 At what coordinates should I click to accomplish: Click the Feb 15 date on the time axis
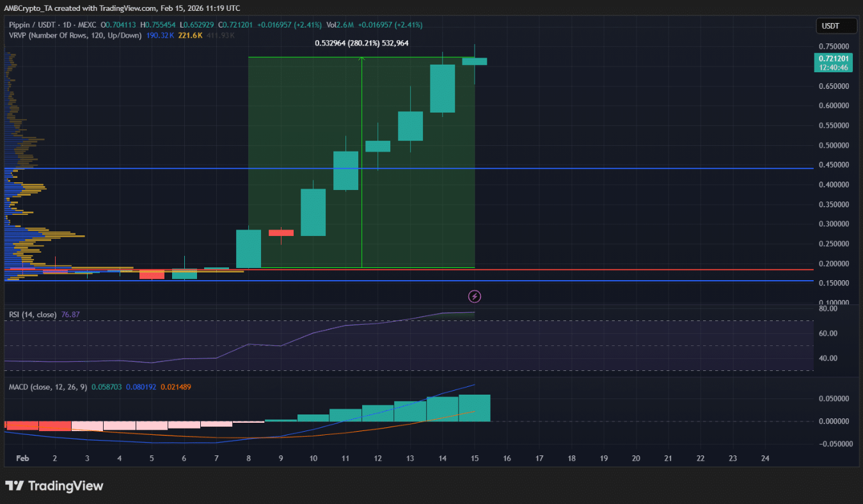pyautogui.click(x=474, y=459)
